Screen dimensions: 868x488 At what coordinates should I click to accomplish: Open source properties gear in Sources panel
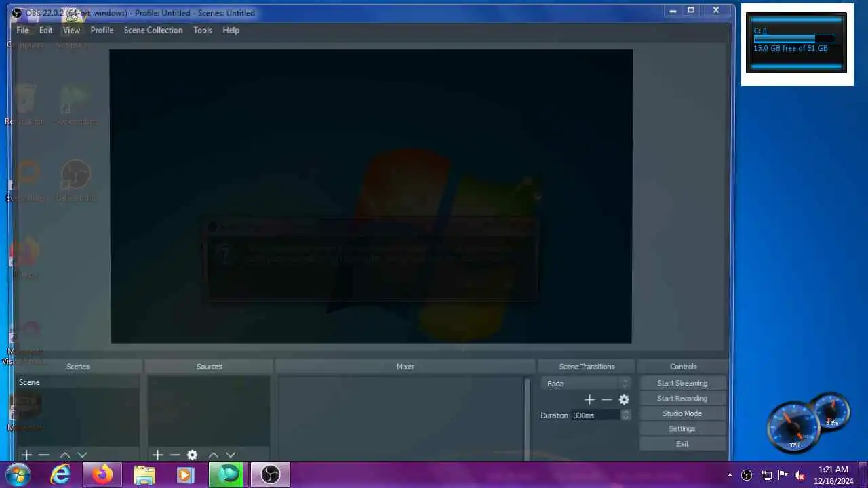pyautogui.click(x=193, y=455)
